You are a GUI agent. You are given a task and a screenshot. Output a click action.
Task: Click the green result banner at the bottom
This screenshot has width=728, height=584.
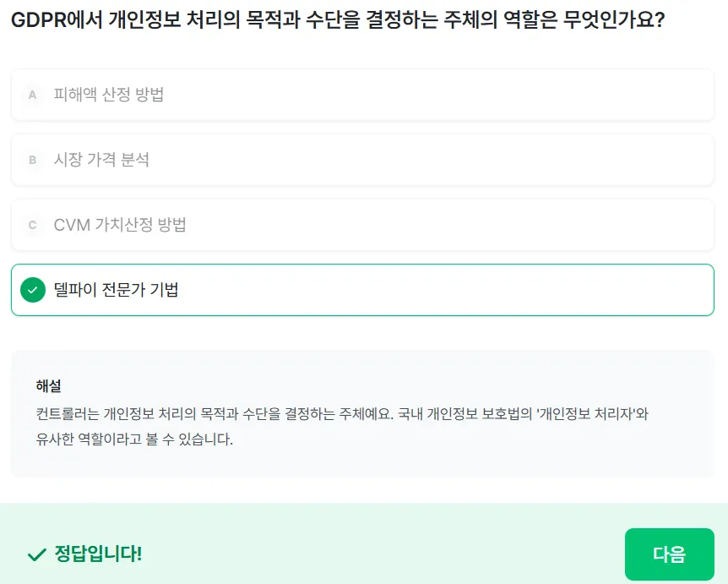363,554
